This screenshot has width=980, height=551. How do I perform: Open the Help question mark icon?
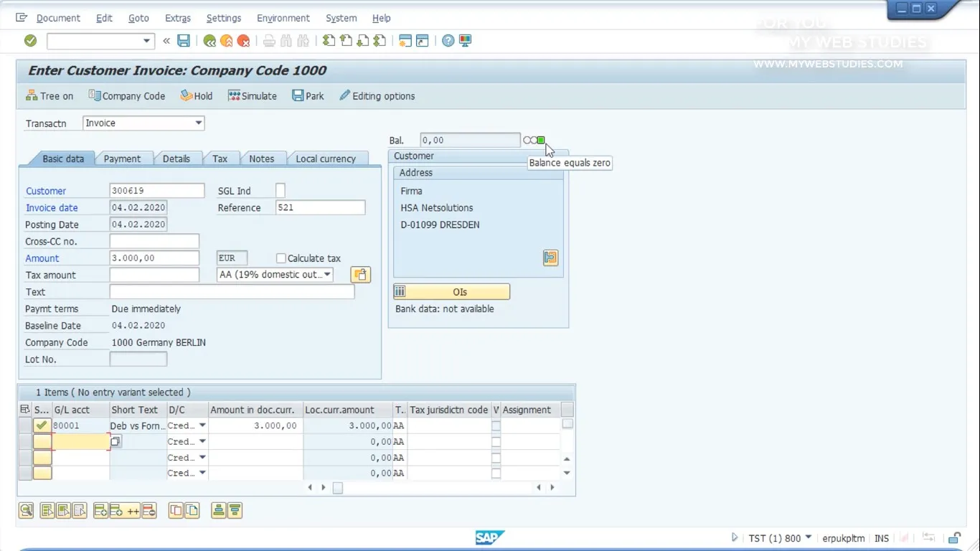click(448, 41)
